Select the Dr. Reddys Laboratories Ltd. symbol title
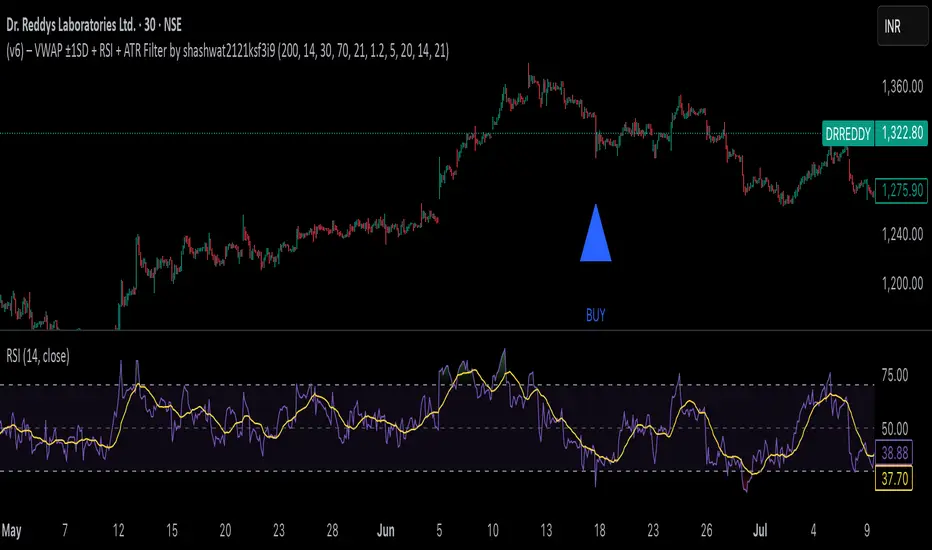The image size is (932, 550). (94, 25)
